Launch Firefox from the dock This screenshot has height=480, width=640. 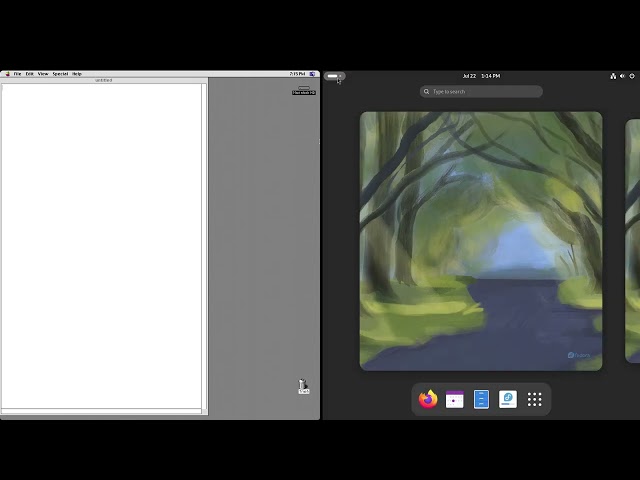pyautogui.click(x=428, y=399)
